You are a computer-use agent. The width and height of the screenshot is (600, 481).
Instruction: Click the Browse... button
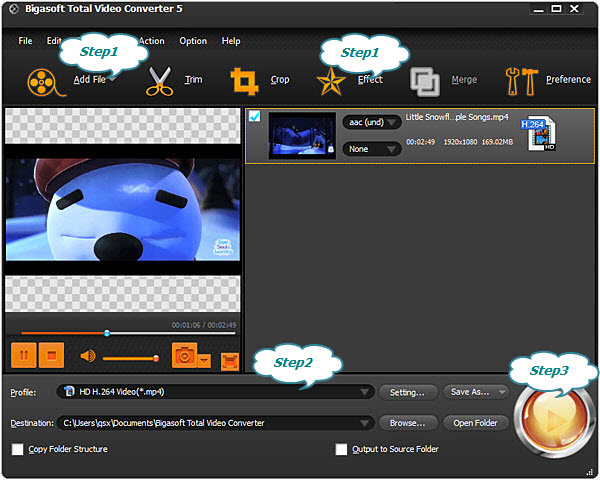pos(408,423)
